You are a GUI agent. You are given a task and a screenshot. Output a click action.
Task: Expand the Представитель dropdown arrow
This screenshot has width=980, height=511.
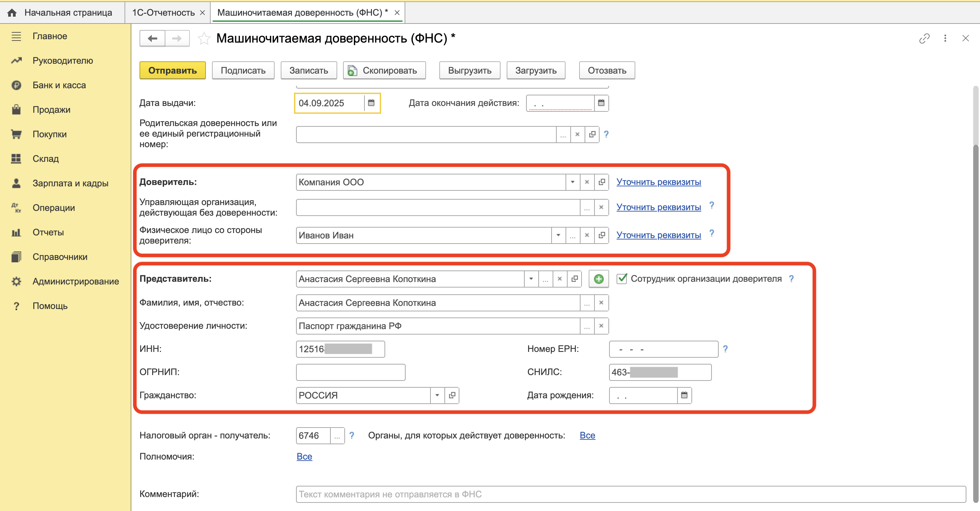(x=531, y=279)
